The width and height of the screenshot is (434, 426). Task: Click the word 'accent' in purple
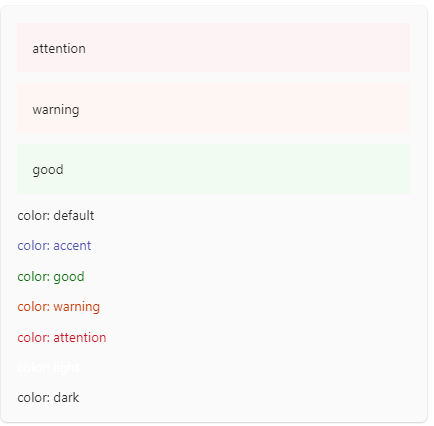point(72,246)
